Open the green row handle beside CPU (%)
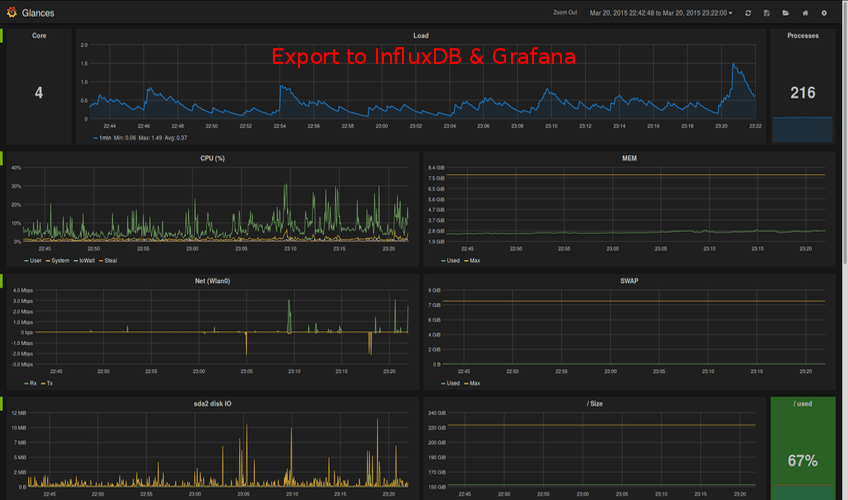This screenshot has width=848, height=500. tap(2, 158)
